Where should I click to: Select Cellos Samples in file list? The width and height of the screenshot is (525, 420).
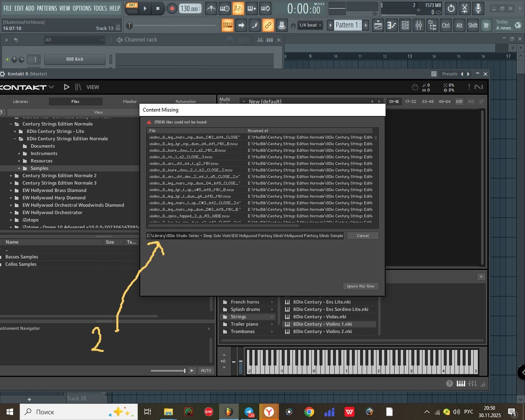coord(21,264)
